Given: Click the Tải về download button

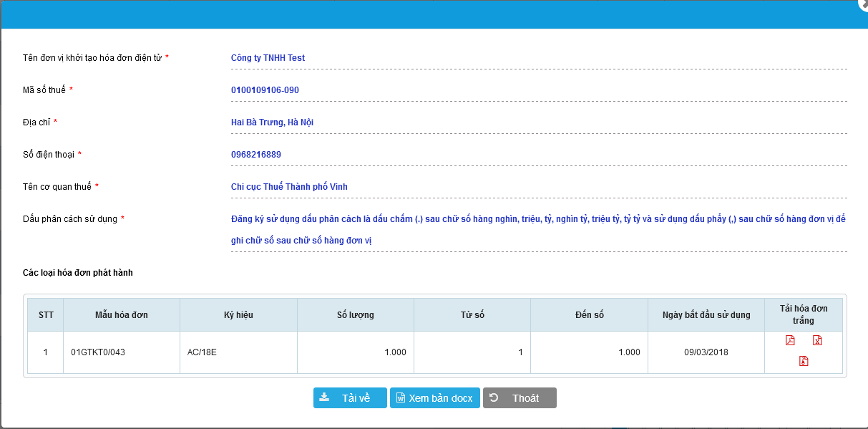Looking at the screenshot, I should pyautogui.click(x=350, y=398).
